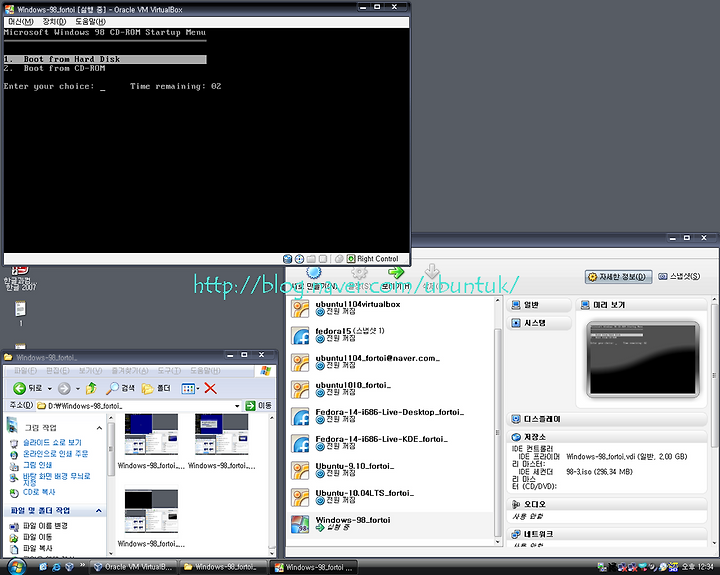The image size is (720, 575).
Task: Select the ubuntu1104virtualbox machine icon
Action: pos(300,309)
